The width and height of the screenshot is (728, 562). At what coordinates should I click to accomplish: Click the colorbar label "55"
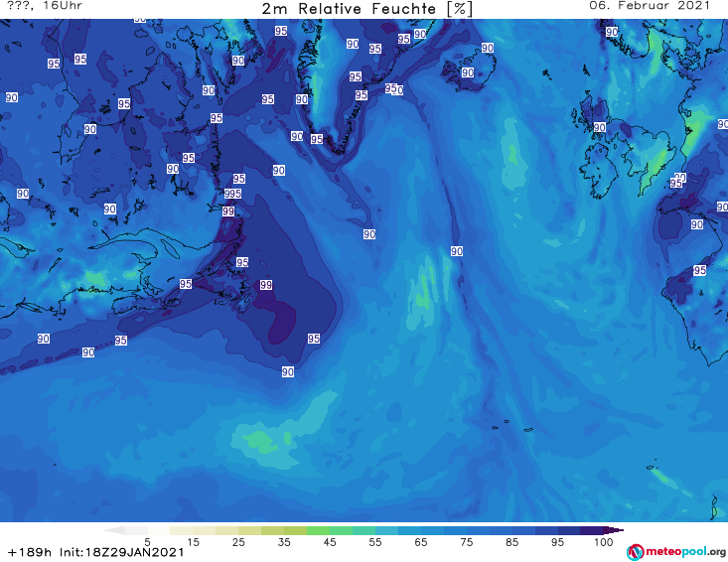coord(375,542)
